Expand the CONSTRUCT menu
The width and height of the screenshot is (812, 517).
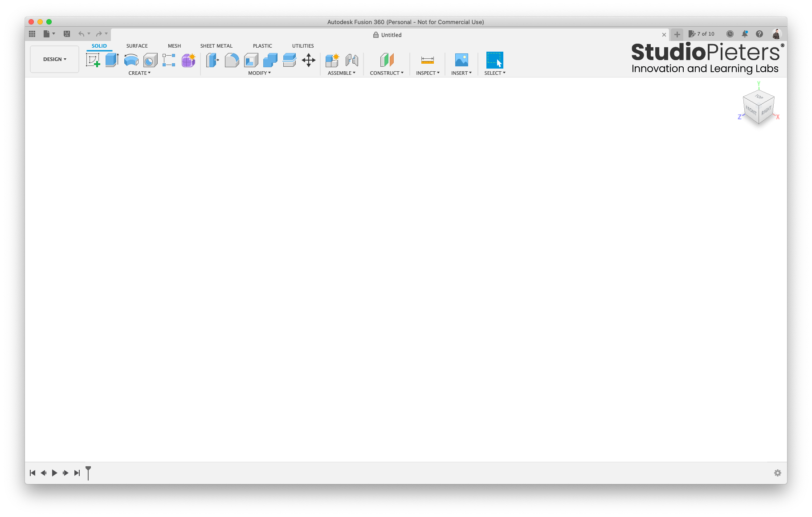[387, 73]
